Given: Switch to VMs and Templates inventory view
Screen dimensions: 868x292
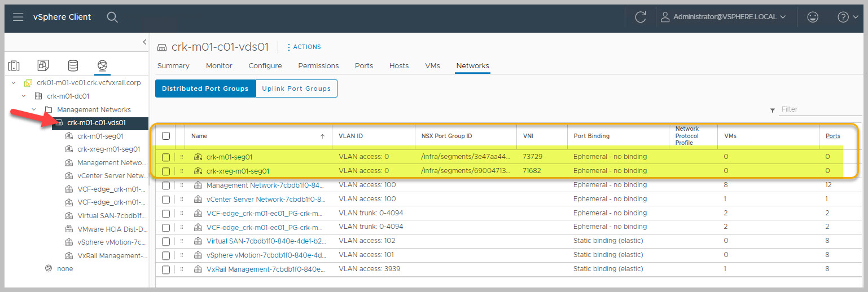Looking at the screenshot, I should pyautogui.click(x=43, y=65).
